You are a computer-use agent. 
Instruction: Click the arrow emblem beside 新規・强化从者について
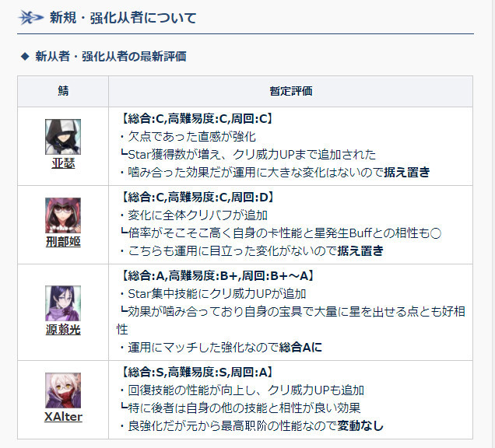point(30,17)
